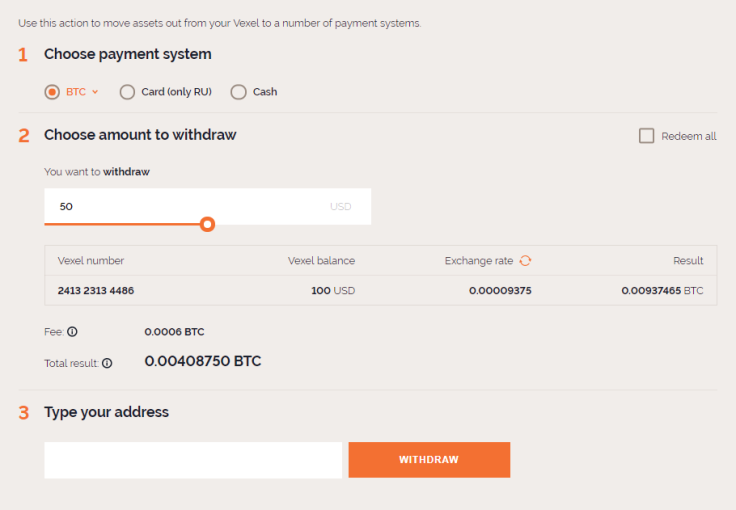
Task: Click the withdraw amount slider handle
Action: [x=207, y=224]
